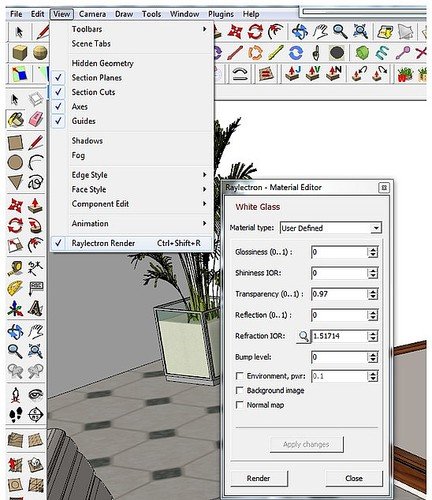Click the Transparency value field
The height and width of the screenshot is (500, 432).
(x=339, y=294)
